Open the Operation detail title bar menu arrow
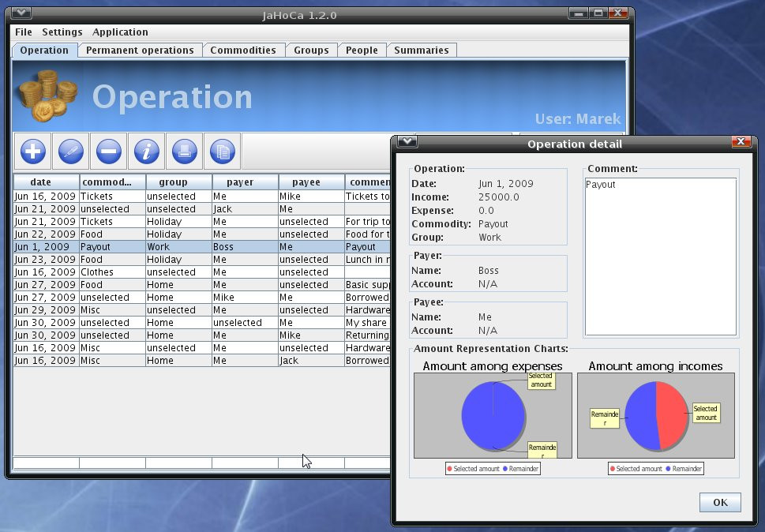 (407, 141)
